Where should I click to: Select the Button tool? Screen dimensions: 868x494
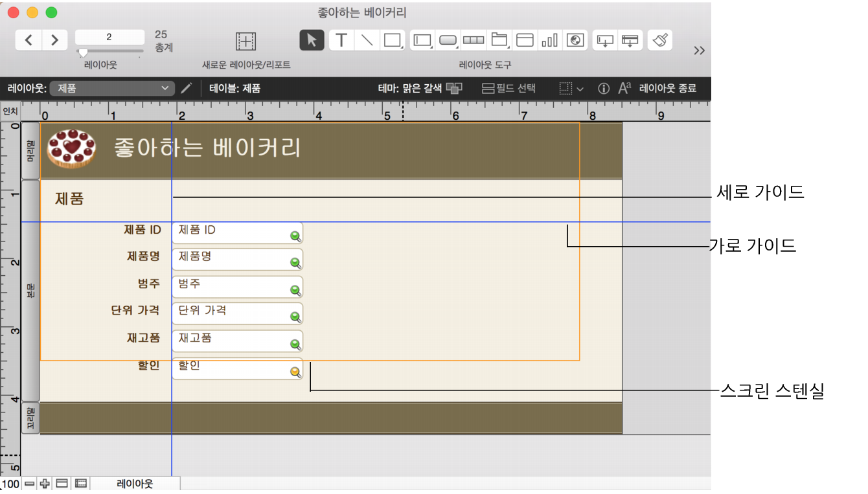(x=448, y=40)
